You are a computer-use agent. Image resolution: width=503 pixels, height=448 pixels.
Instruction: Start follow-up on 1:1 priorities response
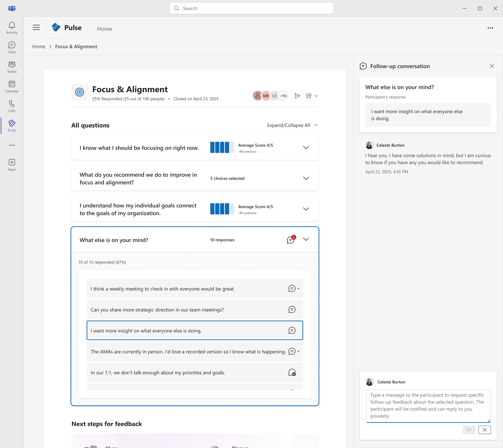(292, 372)
